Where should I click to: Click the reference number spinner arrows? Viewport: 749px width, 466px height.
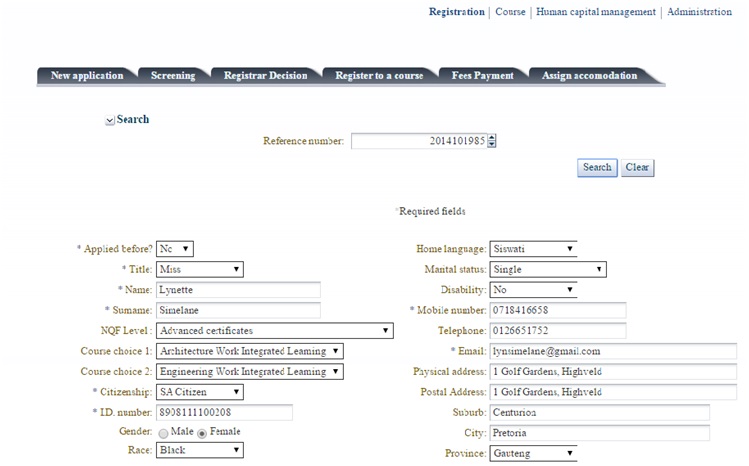(492, 142)
